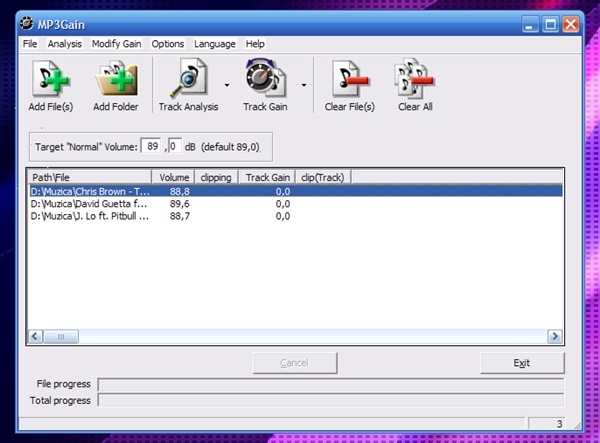Click the clip(Track) column header
Image resolution: width=600 pixels, height=443 pixels.
click(323, 178)
